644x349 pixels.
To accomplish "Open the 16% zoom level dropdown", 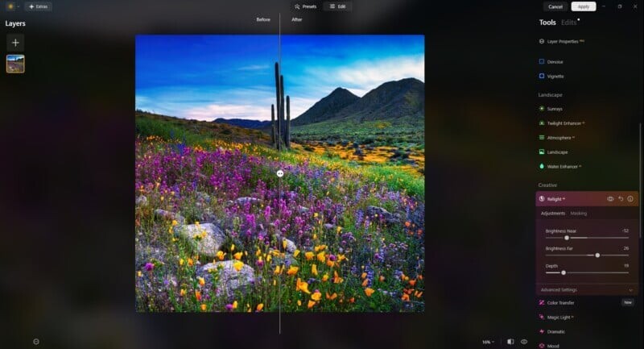I will pos(488,342).
